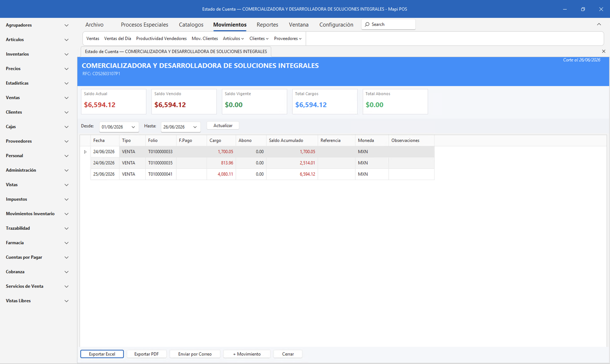Open the Artículos dropdown in the ribbon
The height and width of the screenshot is (364, 610).
pos(233,38)
